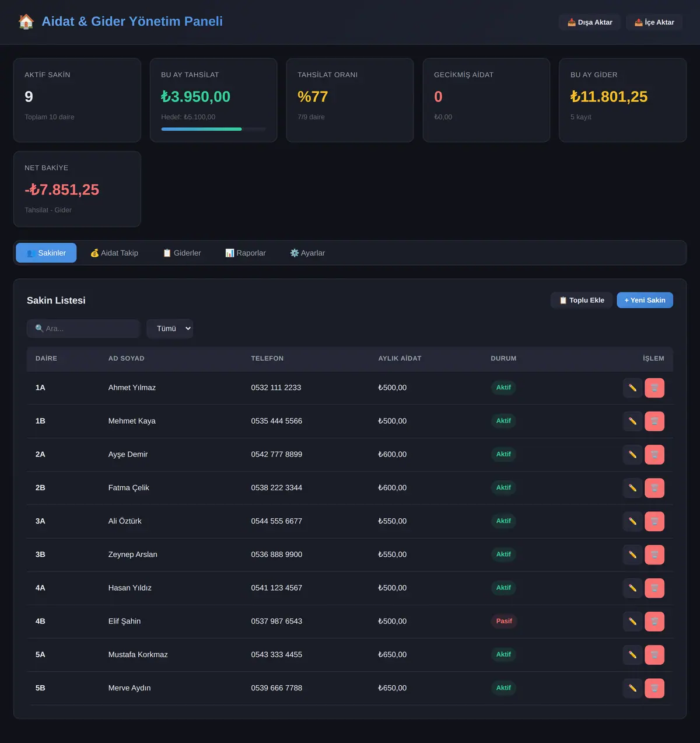Viewport: 700px width, 743px height.
Task: Delete Merve Aydın's row
Action: (x=654, y=688)
